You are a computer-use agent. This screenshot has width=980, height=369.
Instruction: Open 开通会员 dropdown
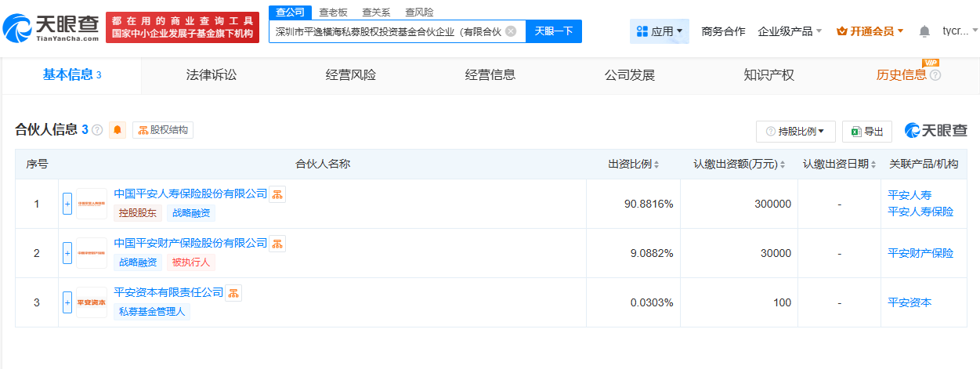coord(870,31)
